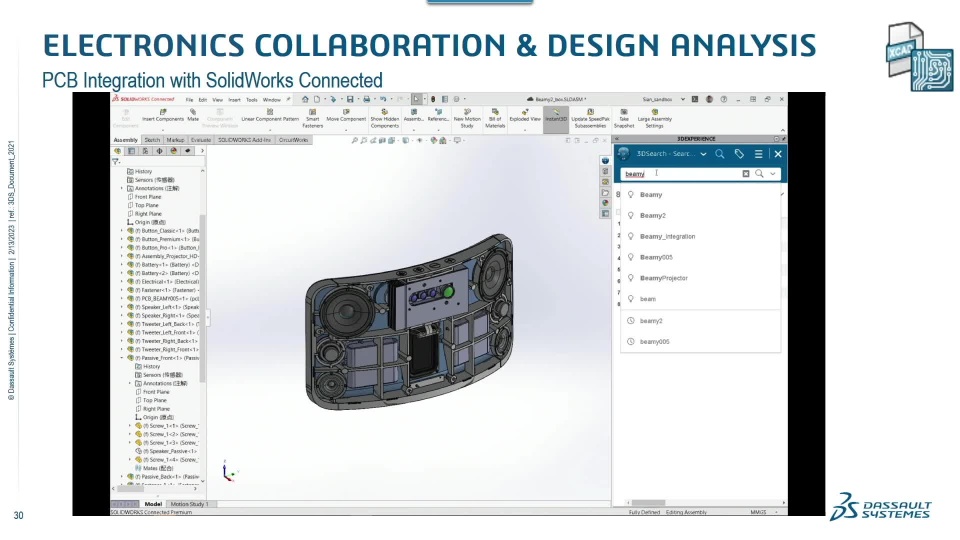
Task: Switch to the CircuitWorks tab
Action: tap(294, 140)
